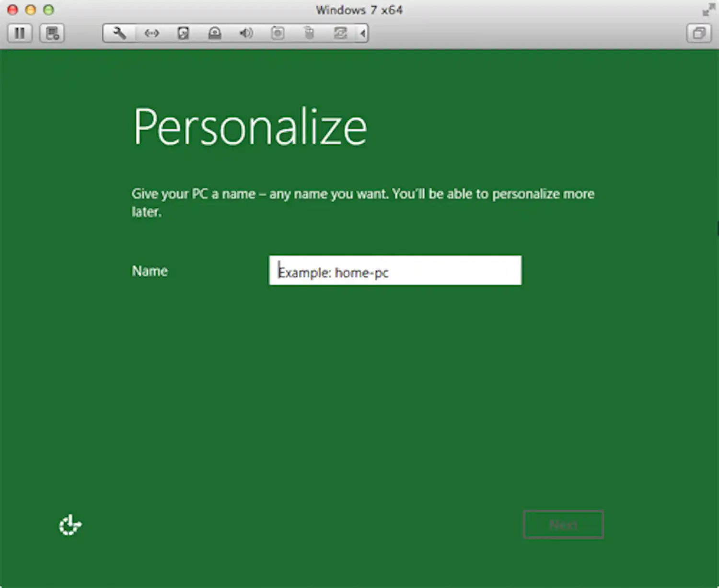Minimize the Windows 7 x64 window
The width and height of the screenshot is (719, 588).
(30, 10)
